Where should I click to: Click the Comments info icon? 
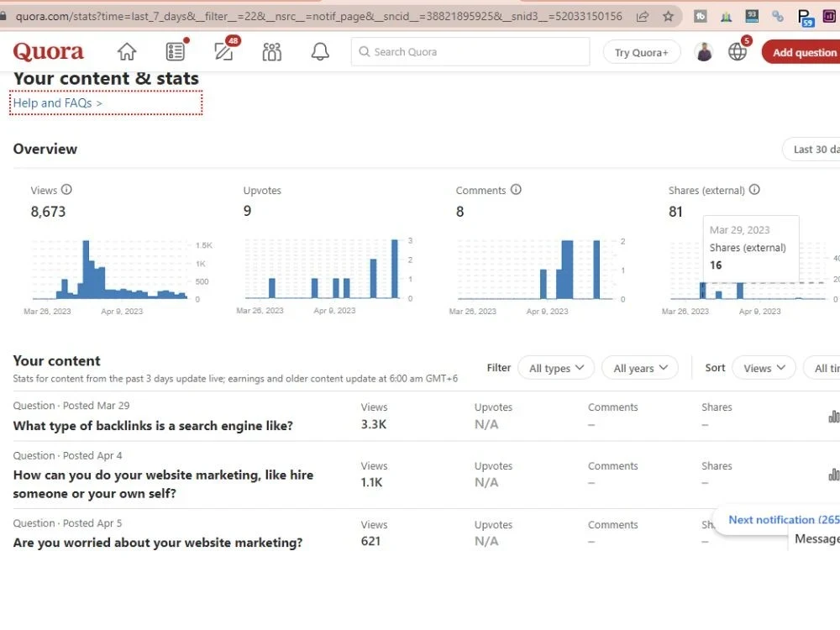516,190
